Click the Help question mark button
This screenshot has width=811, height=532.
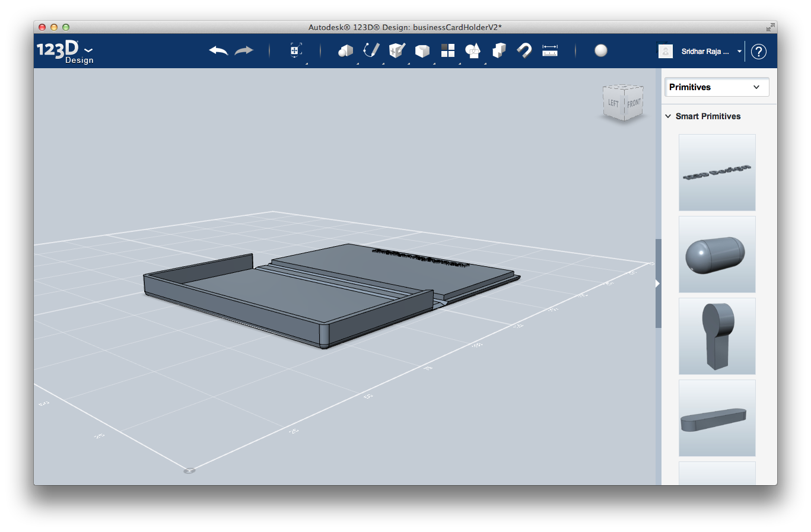point(758,52)
